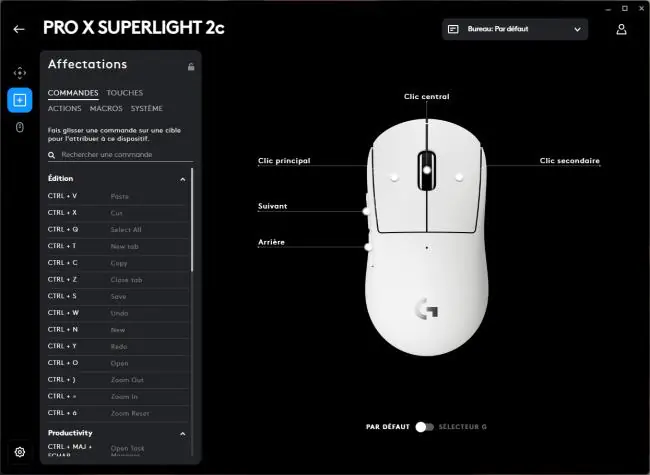Toggle the lock icon in Affectations panel

point(191,66)
